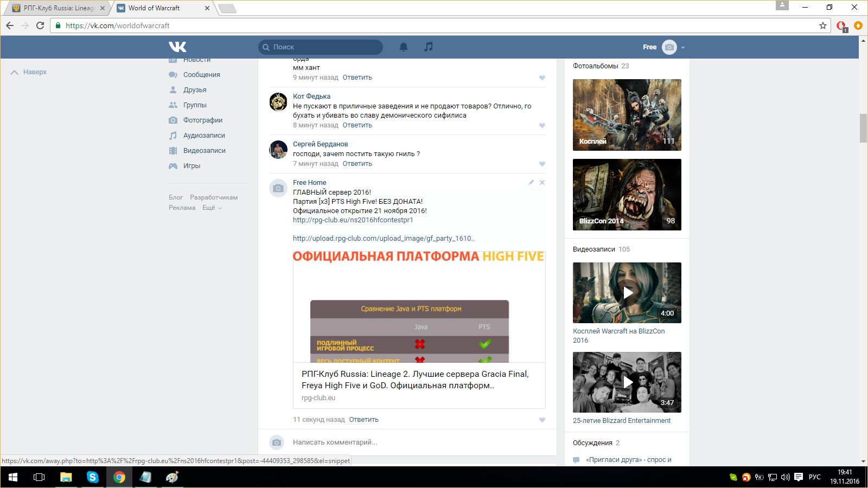Click the Группы people icon
868x488 pixels.
[x=173, y=105]
